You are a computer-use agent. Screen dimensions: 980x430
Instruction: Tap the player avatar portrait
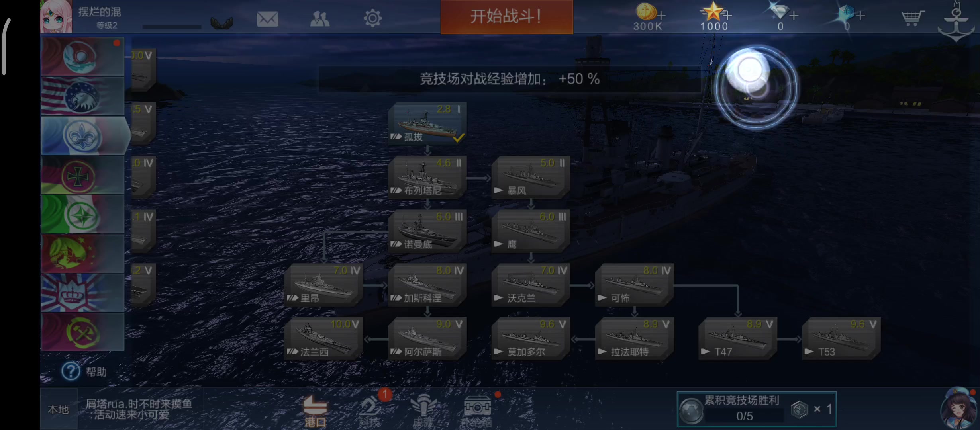click(56, 16)
